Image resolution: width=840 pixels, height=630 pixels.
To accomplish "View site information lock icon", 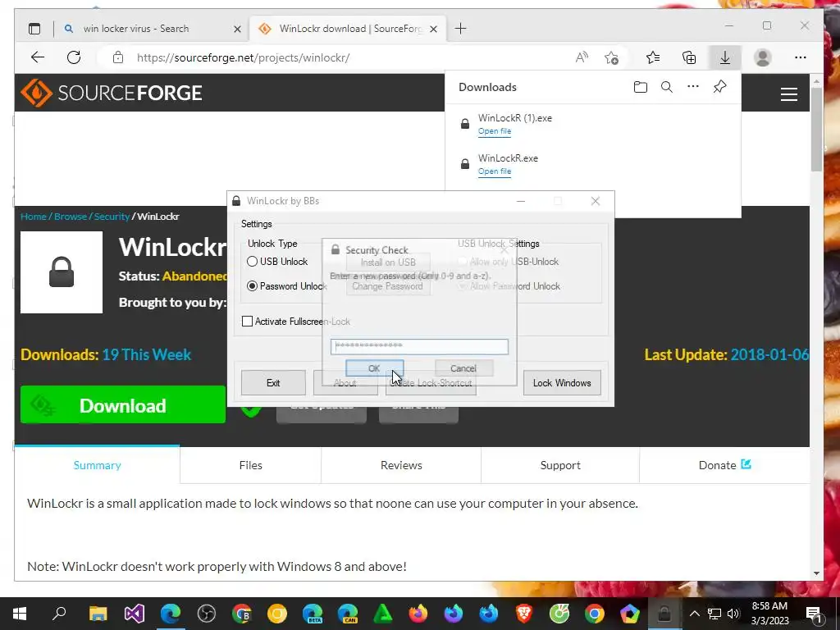I will pos(118,57).
